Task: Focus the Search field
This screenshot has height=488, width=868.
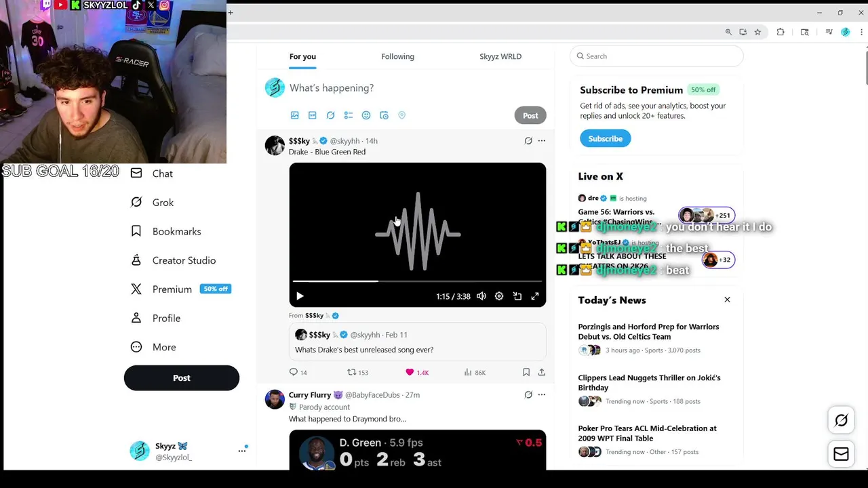Action: pyautogui.click(x=656, y=56)
